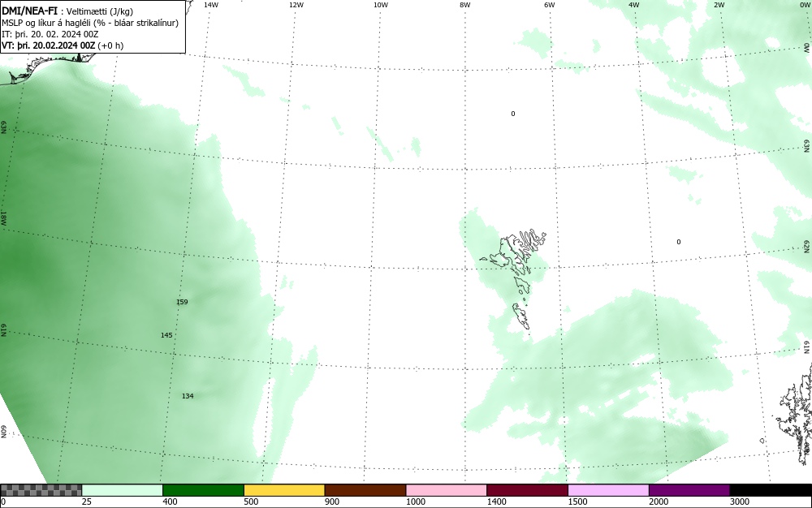Viewport: 812px width, 508px height.
Task: Click the black legend swatch above 3000
Action: 771,490
